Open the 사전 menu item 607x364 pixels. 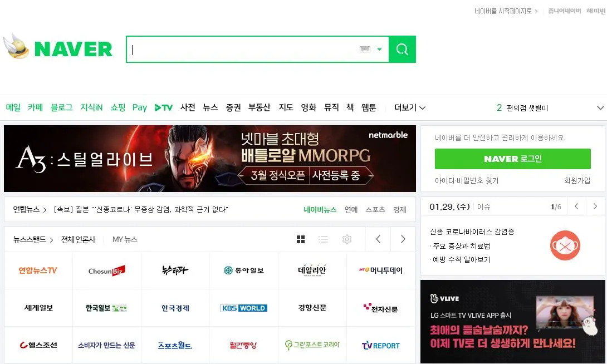(x=188, y=107)
